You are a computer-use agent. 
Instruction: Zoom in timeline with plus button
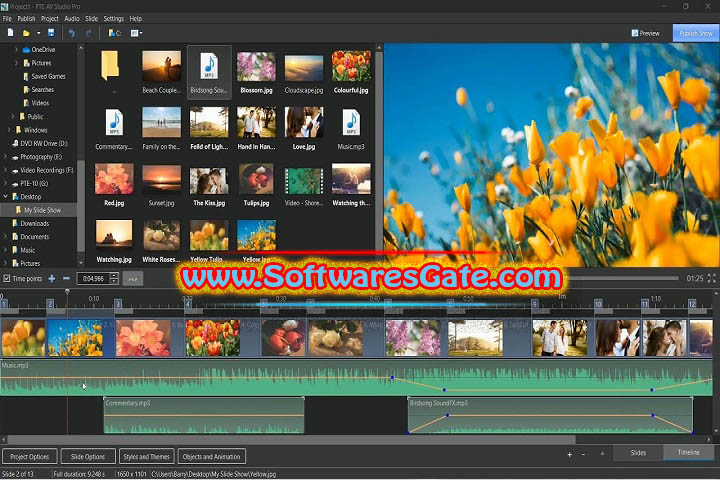pyautogui.click(x=569, y=454)
